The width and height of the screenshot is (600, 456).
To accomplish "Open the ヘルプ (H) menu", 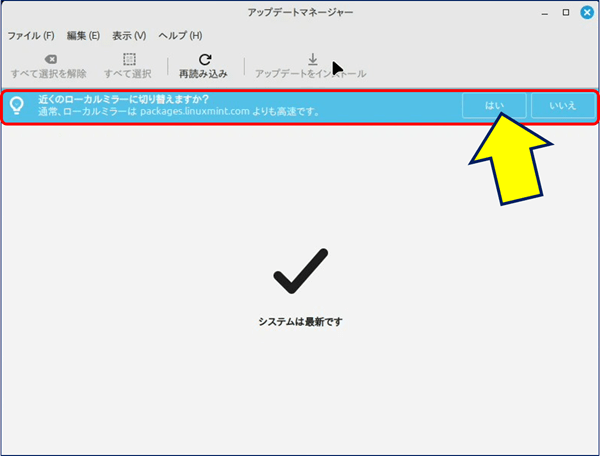I will (180, 36).
